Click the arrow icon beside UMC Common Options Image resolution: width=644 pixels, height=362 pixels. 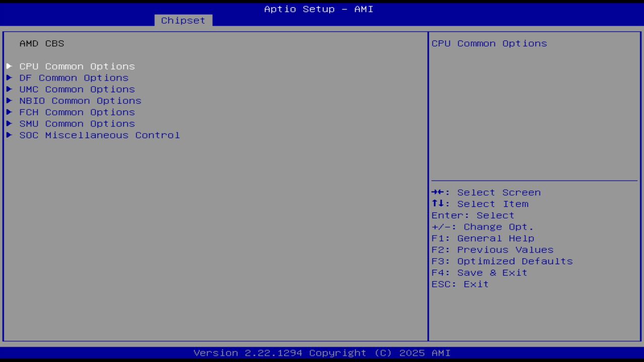click(9, 89)
